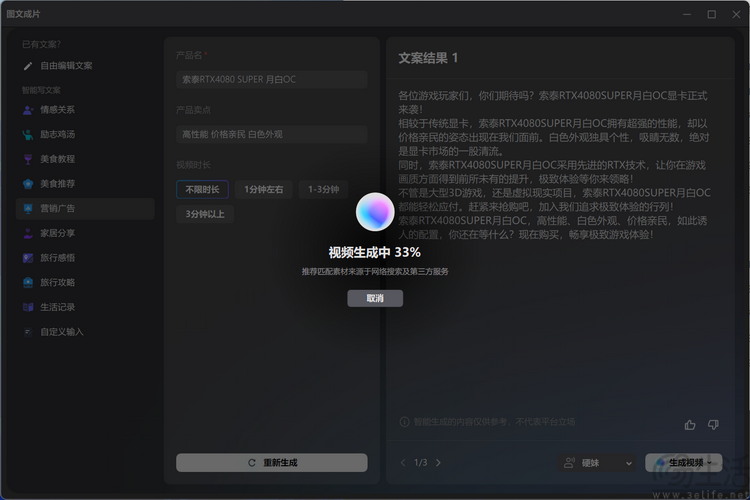Select 生活记录 category label
Image resolution: width=750 pixels, height=500 pixels.
(57, 307)
